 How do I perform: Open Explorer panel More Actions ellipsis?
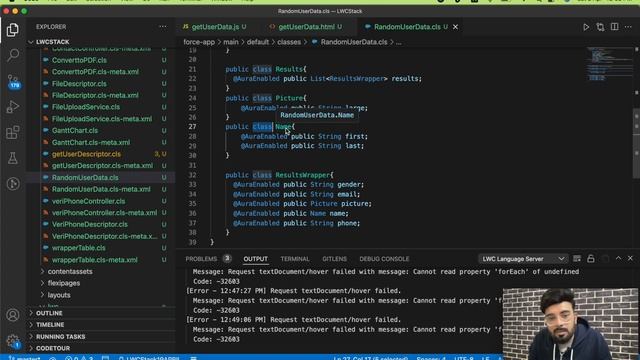tap(163, 27)
